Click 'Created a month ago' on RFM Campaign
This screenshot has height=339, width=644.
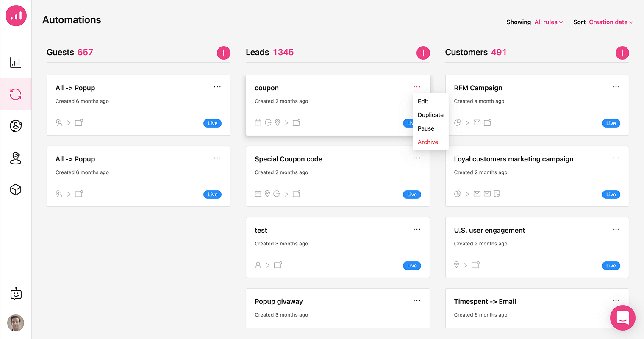pos(479,101)
